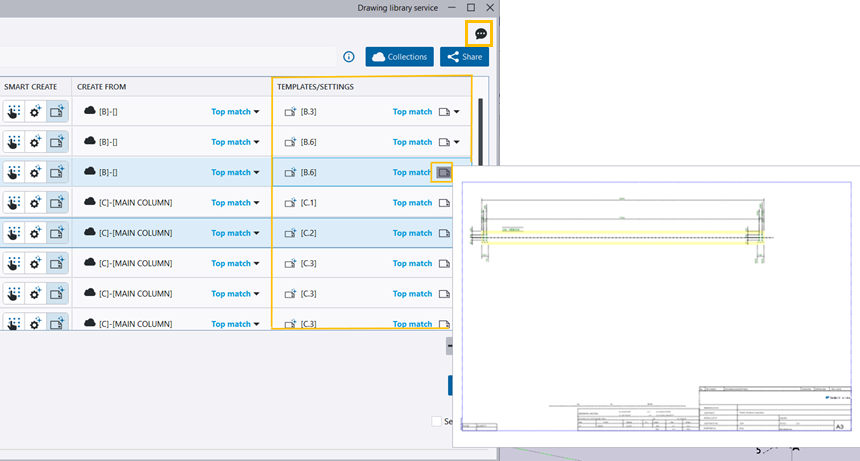The image size is (860, 461).
Task: Click the template icon next to [B.3]
Action: [290, 112]
